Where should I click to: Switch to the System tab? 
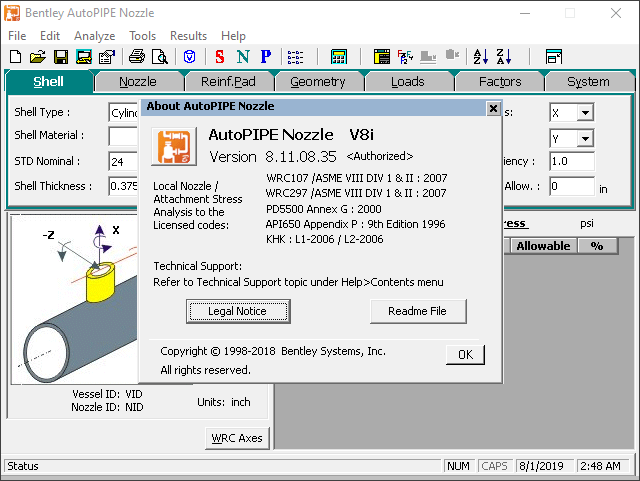(588, 82)
